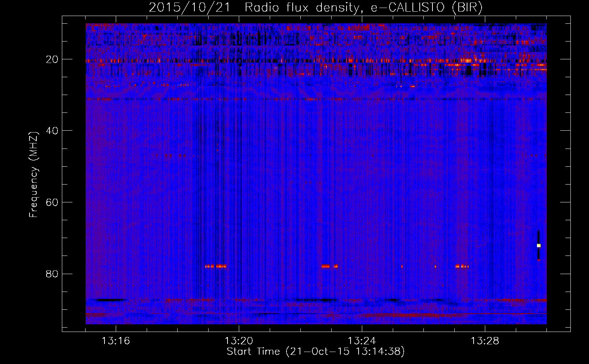This screenshot has height=364, width=589.
Task: Select the 80 MHz frequency tick label
Action: (x=52, y=274)
